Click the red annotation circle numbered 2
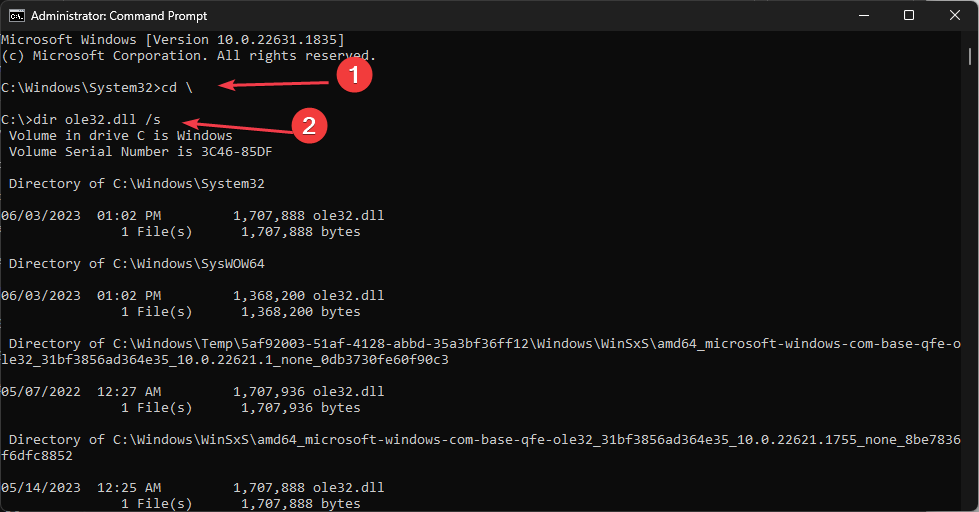 click(309, 125)
